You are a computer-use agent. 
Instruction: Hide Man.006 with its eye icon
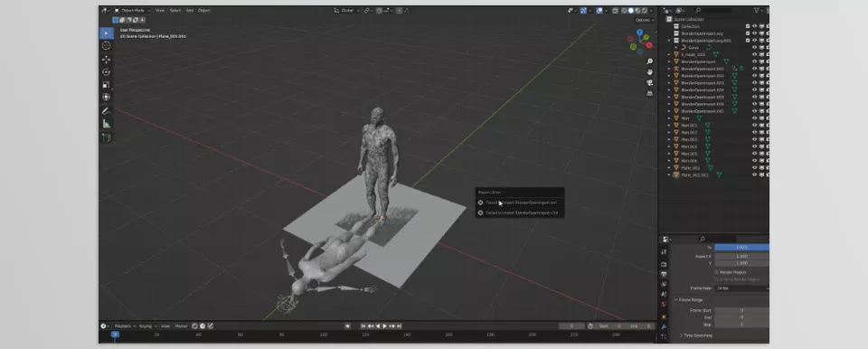tap(754, 161)
